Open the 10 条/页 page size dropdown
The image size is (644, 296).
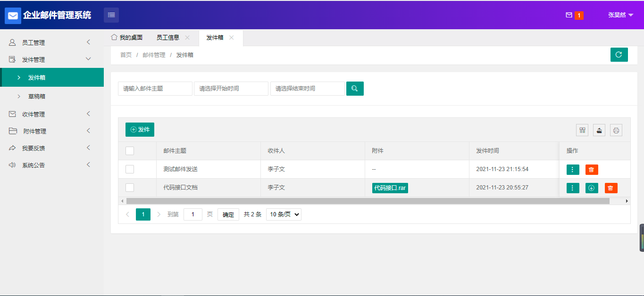coord(284,214)
